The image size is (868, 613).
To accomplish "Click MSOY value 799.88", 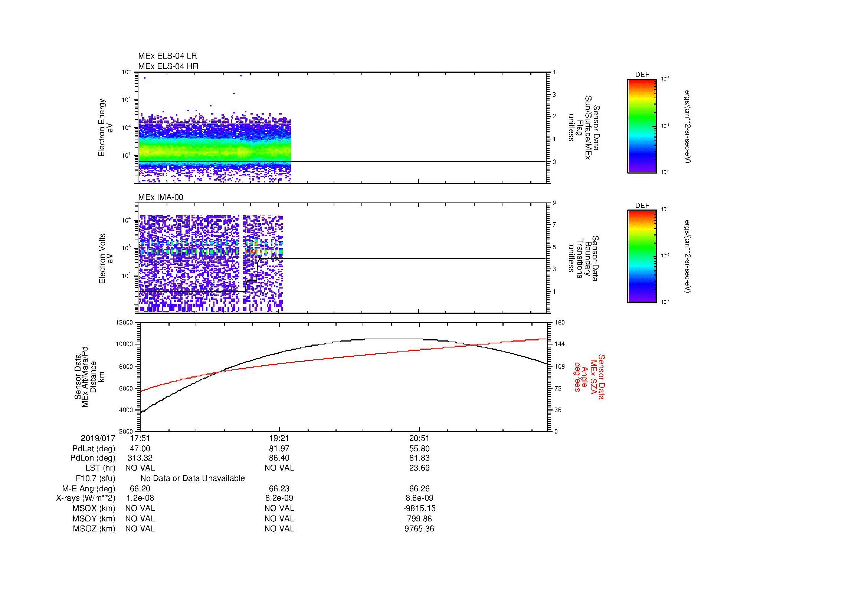I will [x=419, y=518].
